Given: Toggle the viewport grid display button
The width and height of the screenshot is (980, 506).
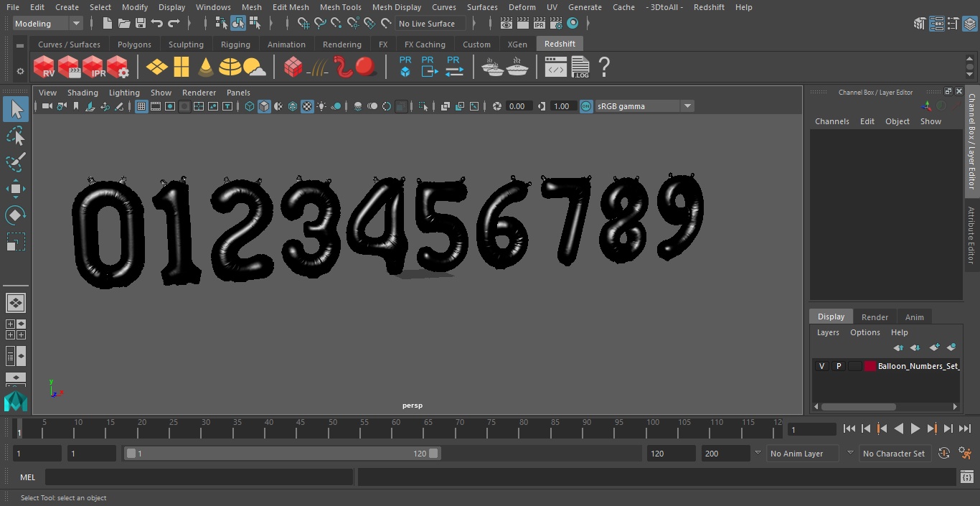Looking at the screenshot, I should click(x=141, y=106).
